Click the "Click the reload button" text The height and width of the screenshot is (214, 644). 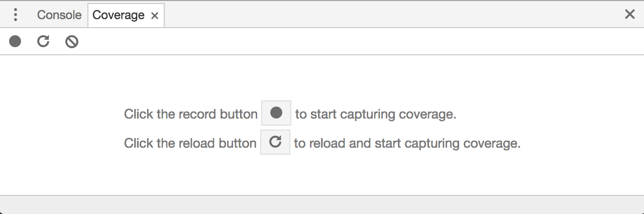coord(190,143)
